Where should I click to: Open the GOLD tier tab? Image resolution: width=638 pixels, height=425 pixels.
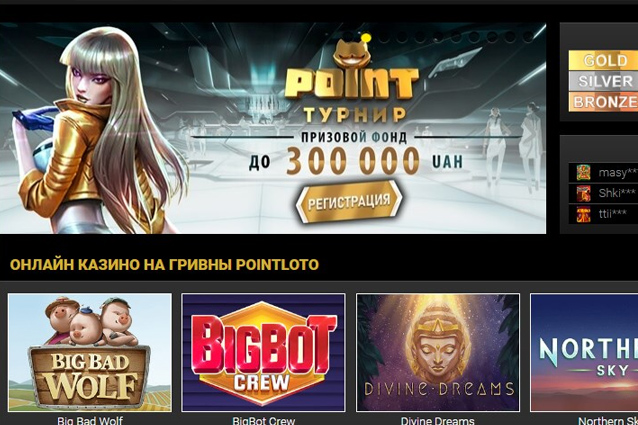coord(603,61)
